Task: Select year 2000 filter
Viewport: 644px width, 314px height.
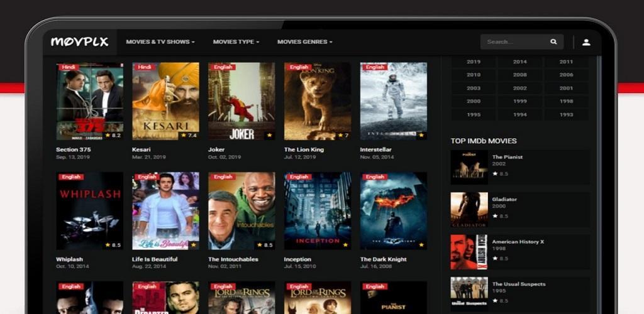Action: point(474,101)
